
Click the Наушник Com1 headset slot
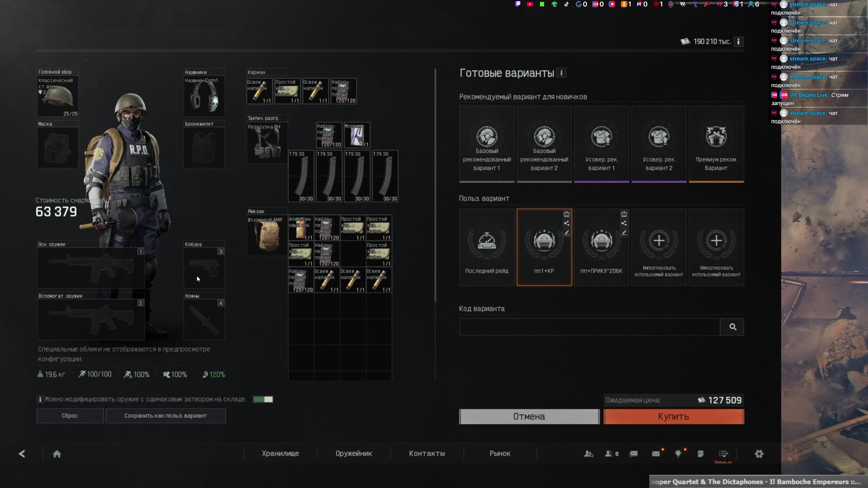[x=204, y=97]
